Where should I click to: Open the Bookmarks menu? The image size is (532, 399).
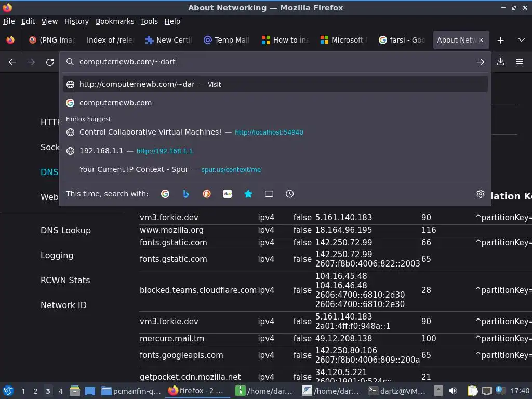[115, 21]
